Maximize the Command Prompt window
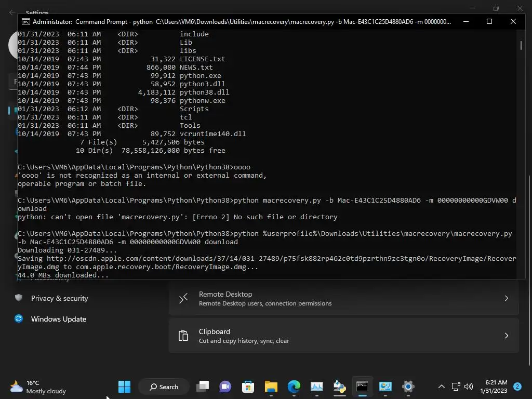The height and width of the screenshot is (399, 532). pos(489,21)
